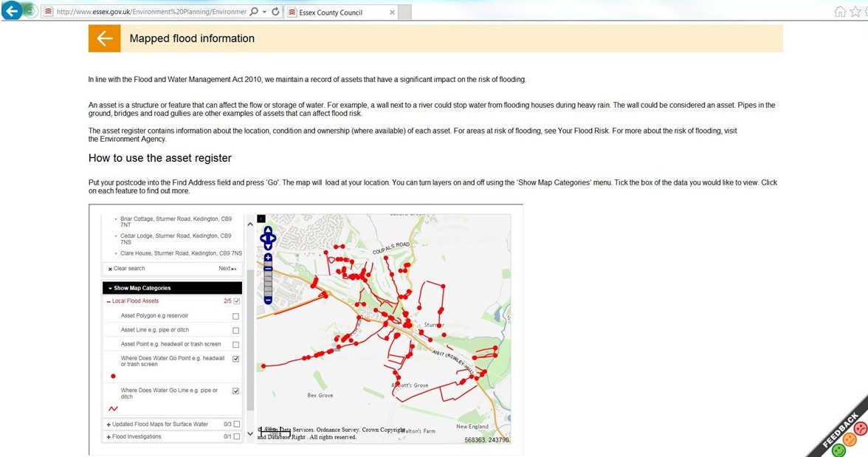Pan the map west using the compass arrow
Viewport: 868px width, 457px height.
coord(263,238)
